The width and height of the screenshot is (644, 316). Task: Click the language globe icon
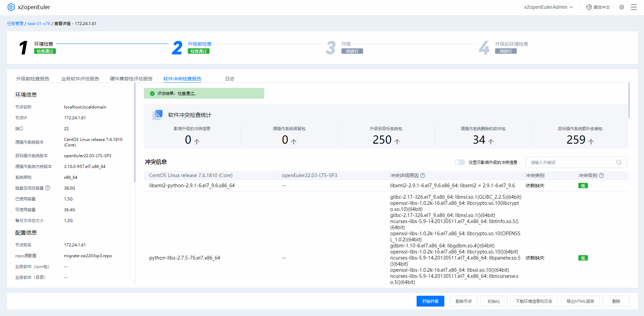[589, 7]
